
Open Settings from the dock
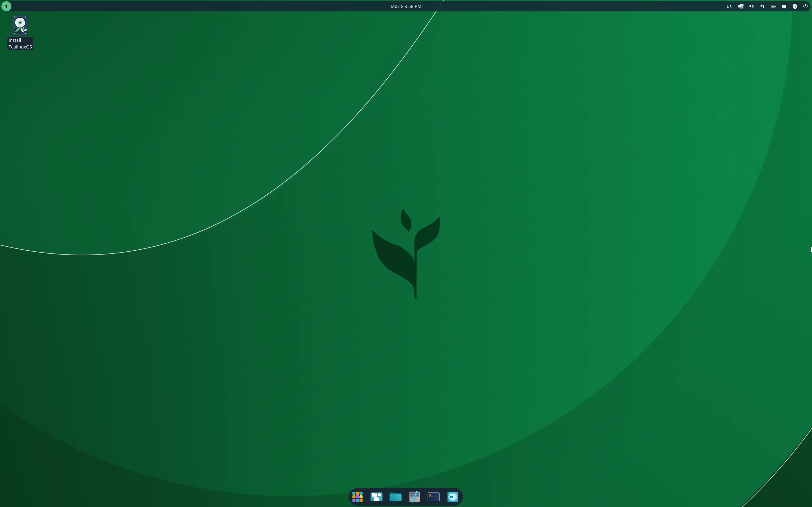pyautogui.click(x=452, y=497)
